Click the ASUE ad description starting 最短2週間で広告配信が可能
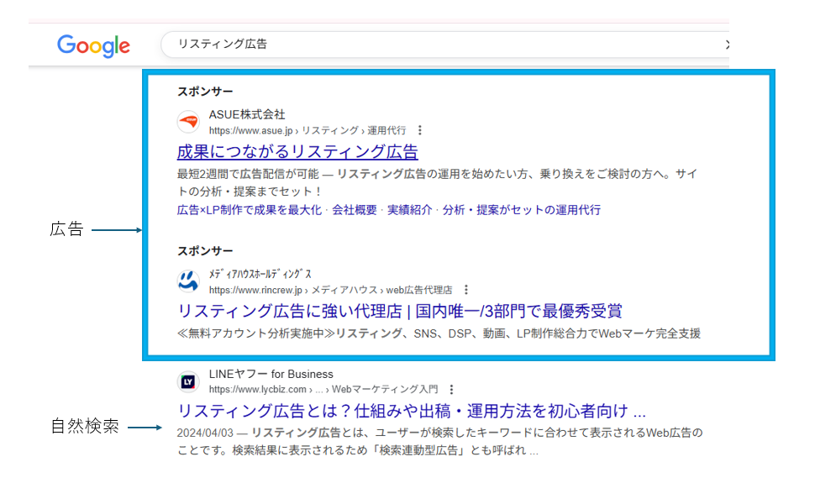 [437, 183]
